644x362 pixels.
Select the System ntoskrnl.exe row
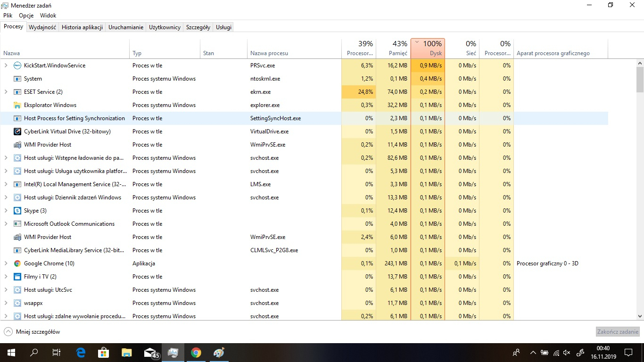coord(304,79)
